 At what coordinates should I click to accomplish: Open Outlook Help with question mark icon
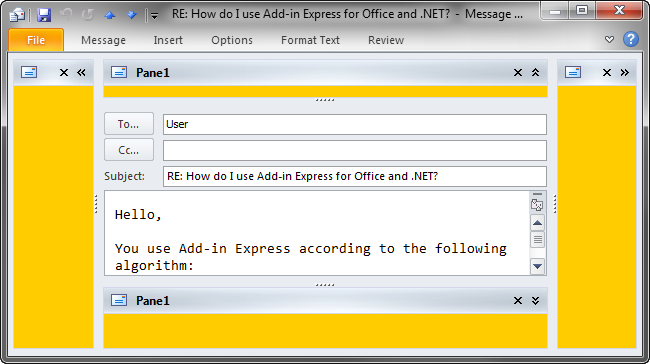631,39
